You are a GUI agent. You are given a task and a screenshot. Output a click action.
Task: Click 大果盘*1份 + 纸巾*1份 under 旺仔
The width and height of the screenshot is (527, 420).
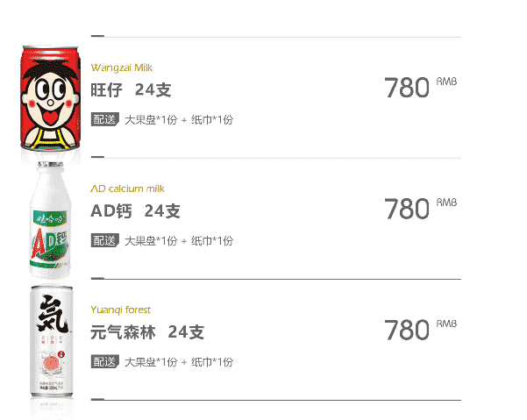point(179,120)
